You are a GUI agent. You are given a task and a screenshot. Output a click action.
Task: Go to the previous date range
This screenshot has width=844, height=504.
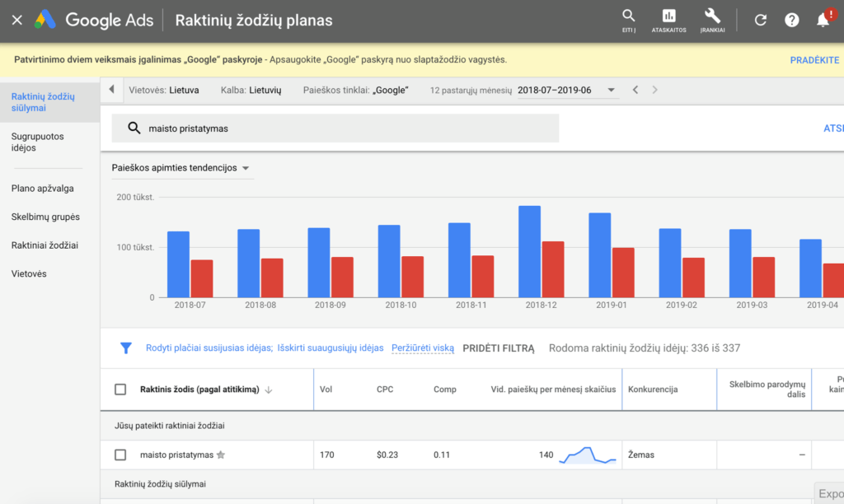[x=635, y=90]
